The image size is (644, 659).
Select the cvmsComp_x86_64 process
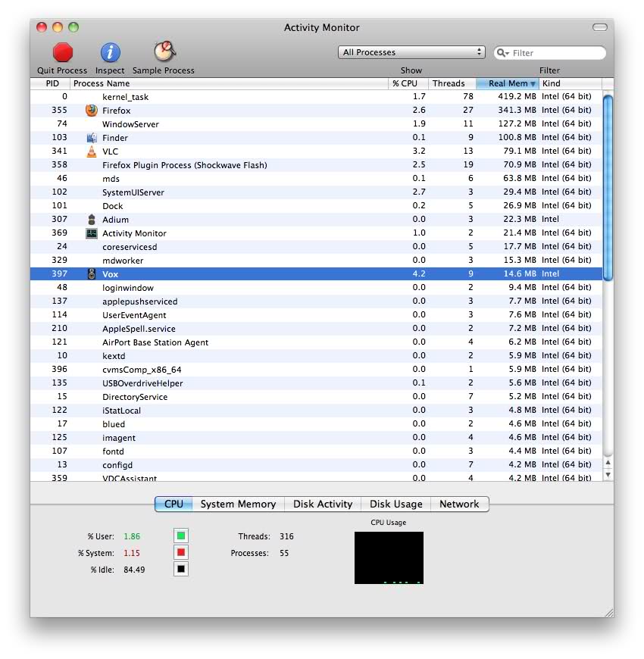[x=316, y=370]
